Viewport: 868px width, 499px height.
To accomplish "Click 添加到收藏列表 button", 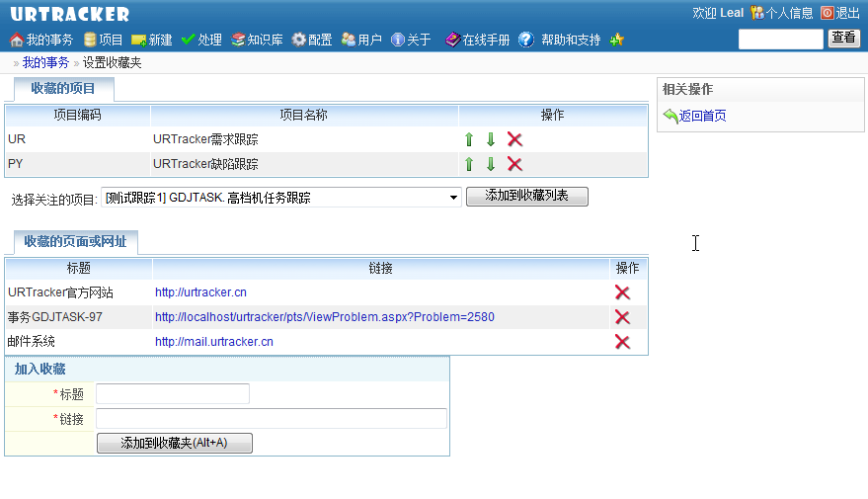I will [527, 196].
